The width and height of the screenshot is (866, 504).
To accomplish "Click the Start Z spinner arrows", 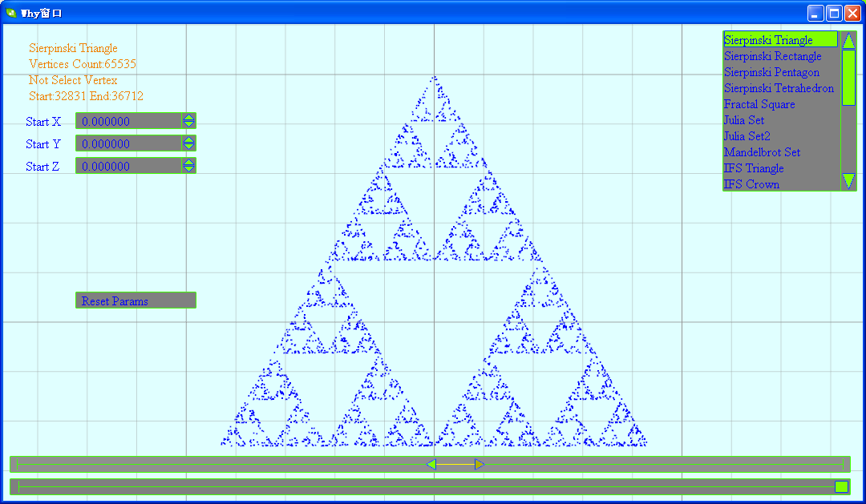I will 189,166.
